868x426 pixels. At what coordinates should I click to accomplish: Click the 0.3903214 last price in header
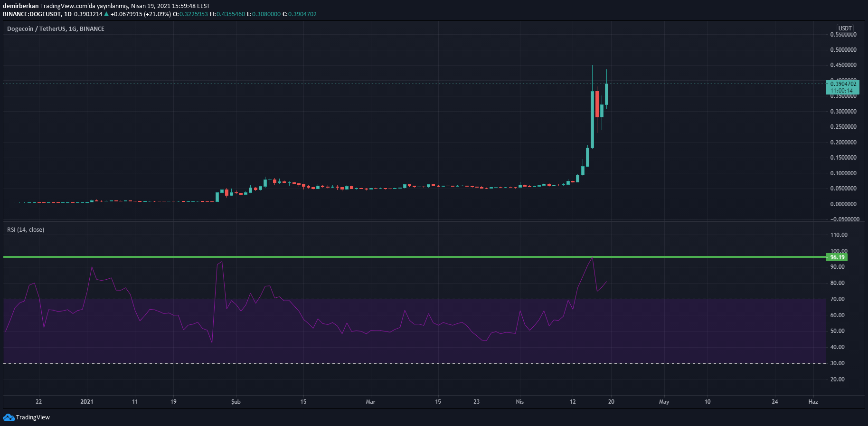tap(88, 14)
